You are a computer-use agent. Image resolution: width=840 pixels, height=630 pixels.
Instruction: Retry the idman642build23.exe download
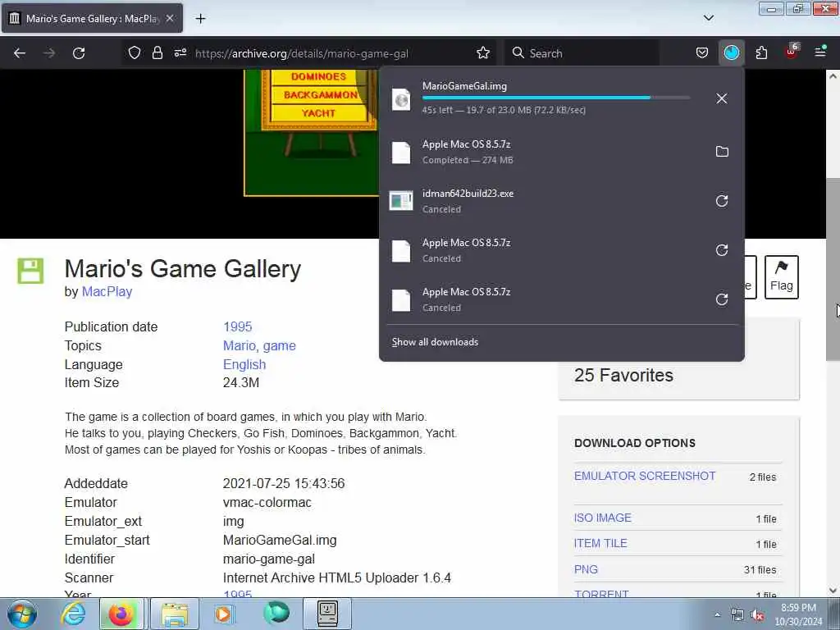point(722,201)
